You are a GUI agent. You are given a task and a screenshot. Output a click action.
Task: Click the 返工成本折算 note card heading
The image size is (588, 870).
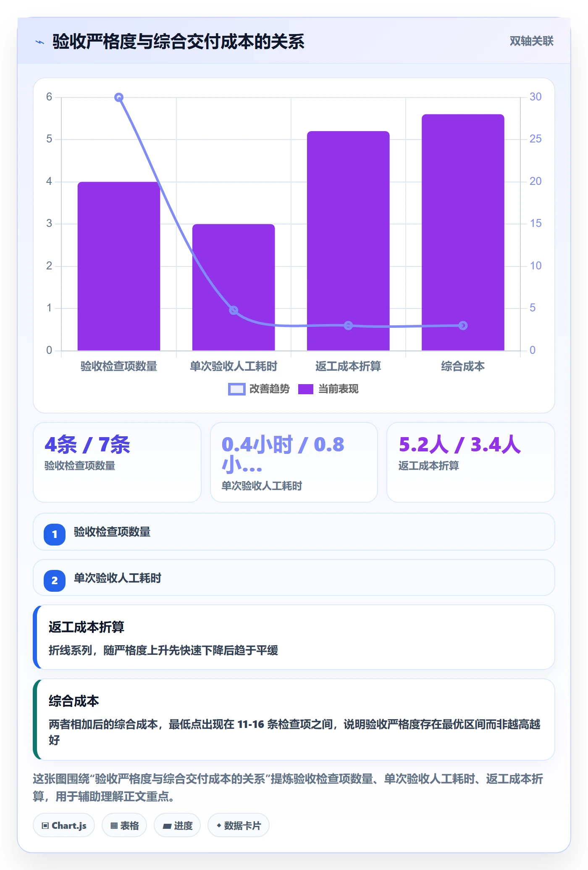click(x=87, y=627)
